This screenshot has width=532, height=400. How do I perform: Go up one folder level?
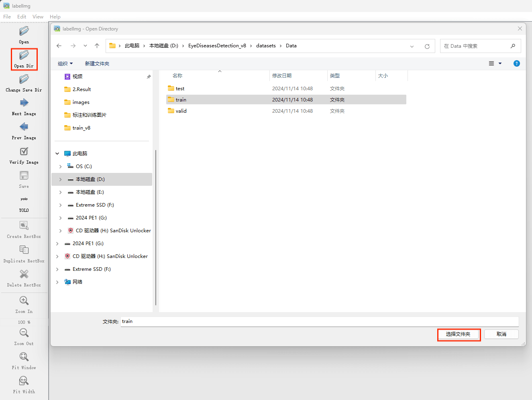97,46
